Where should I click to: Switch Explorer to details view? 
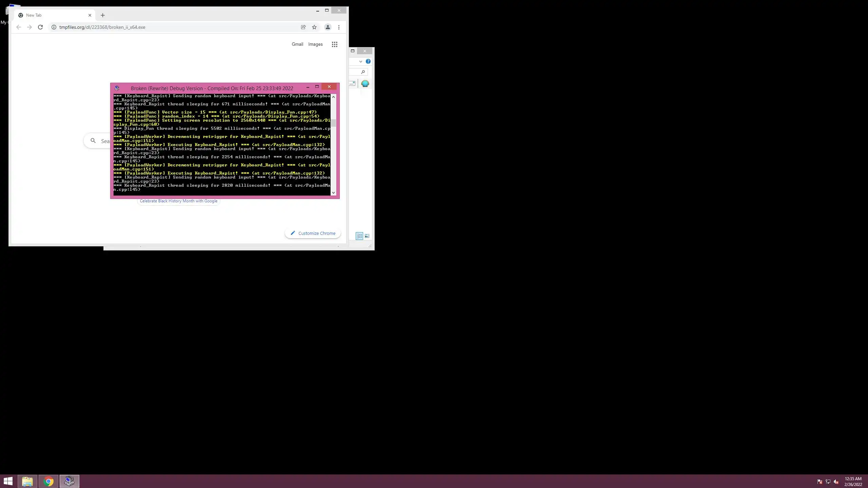coord(359,236)
